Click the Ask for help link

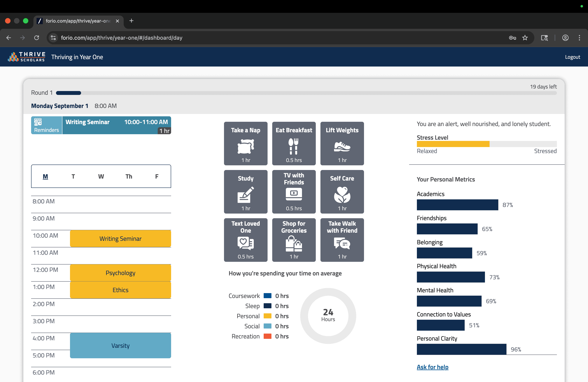(432, 367)
